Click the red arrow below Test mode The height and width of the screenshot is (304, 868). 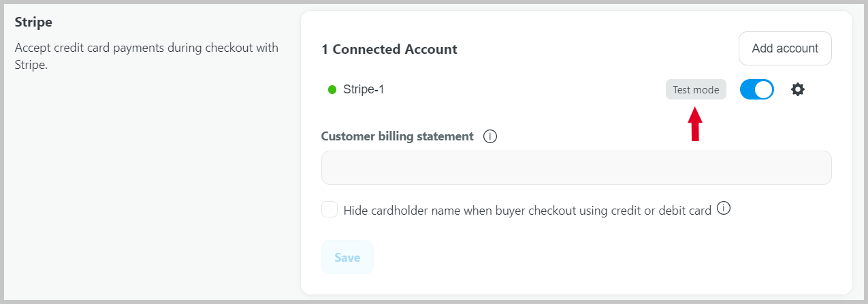(695, 123)
